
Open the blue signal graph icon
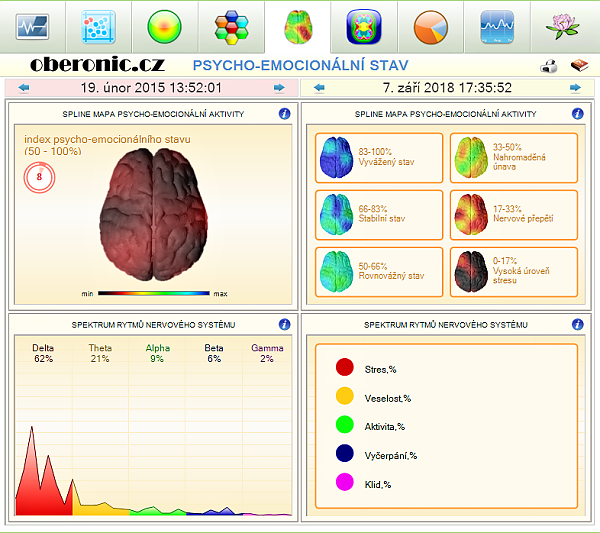click(496, 26)
